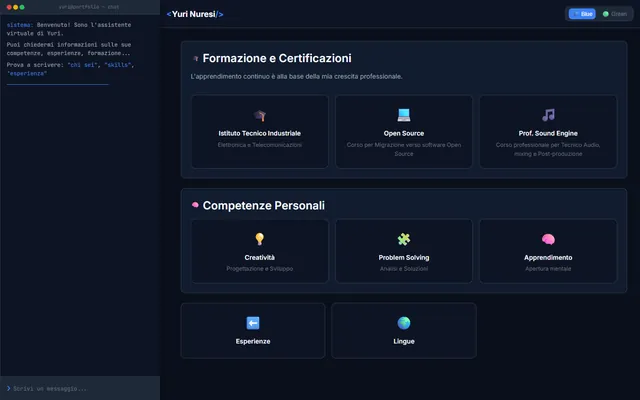Select the Prof. Sound Engine card title
640x400 pixels.
(548, 133)
